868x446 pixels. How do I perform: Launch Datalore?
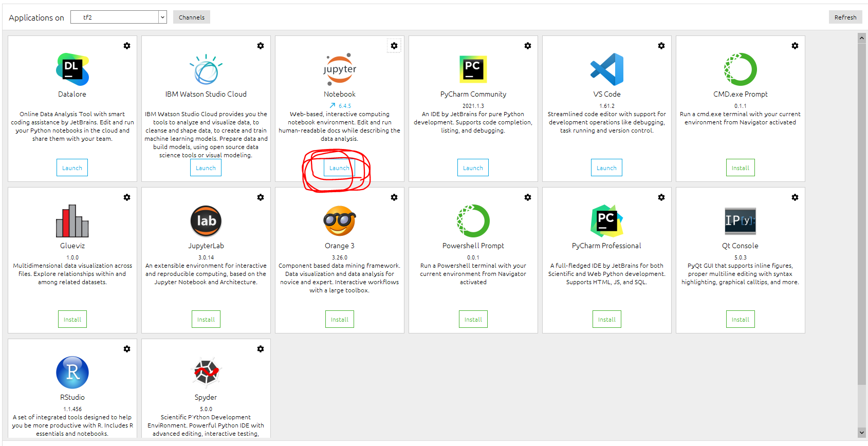pos(72,168)
